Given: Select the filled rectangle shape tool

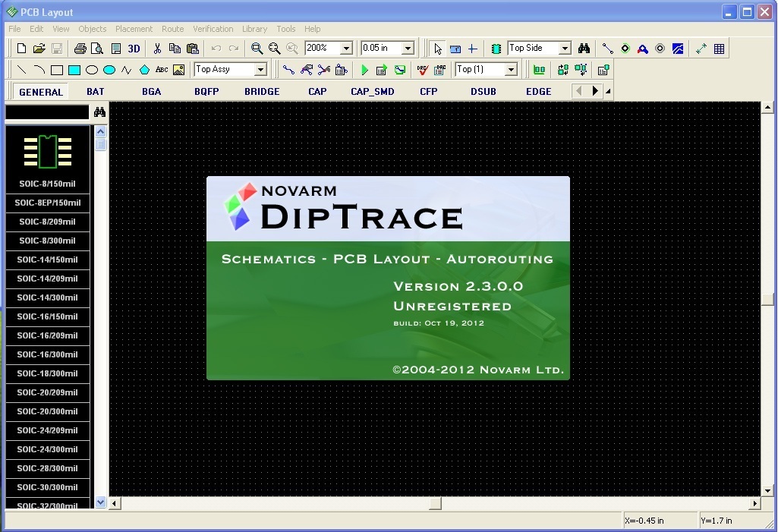Looking at the screenshot, I should pyautogui.click(x=74, y=70).
